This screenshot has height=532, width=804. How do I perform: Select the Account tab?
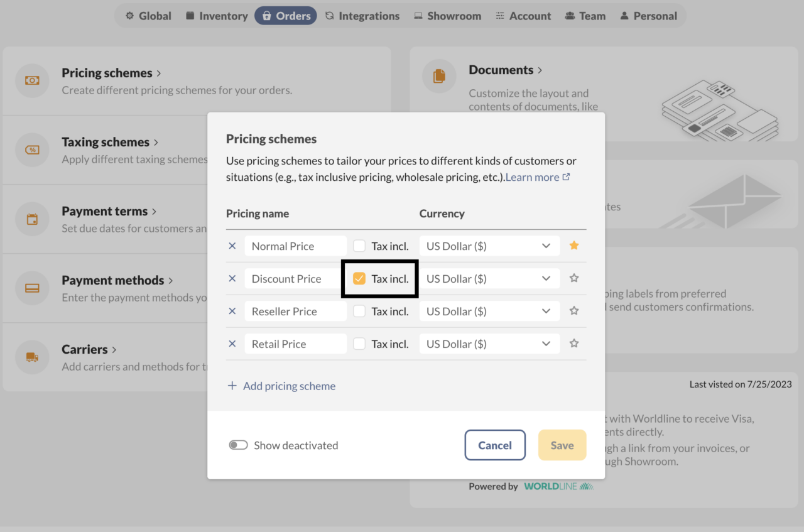pyautogui.click(x=524, y=16)
